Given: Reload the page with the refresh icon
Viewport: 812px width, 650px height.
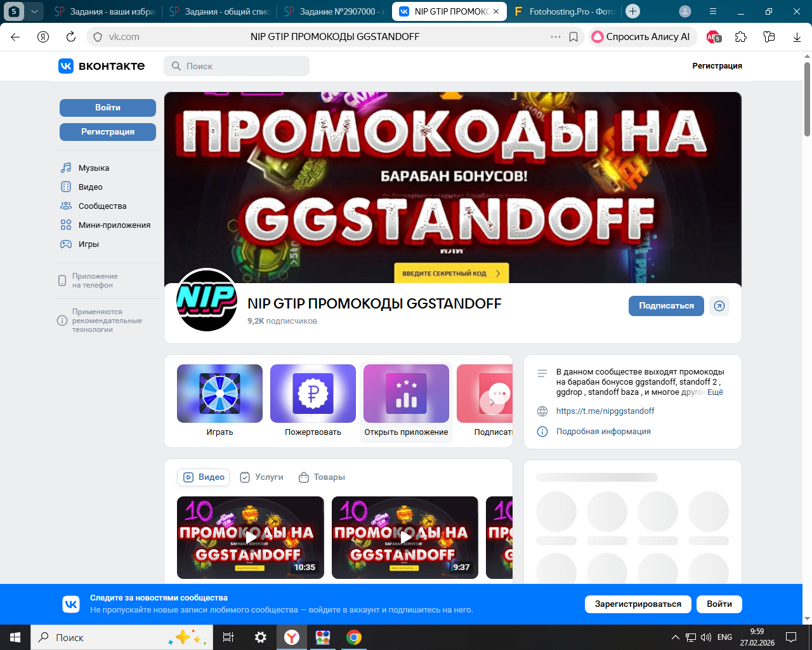Looking at the screenshot, I should click(x=71, y=37).
